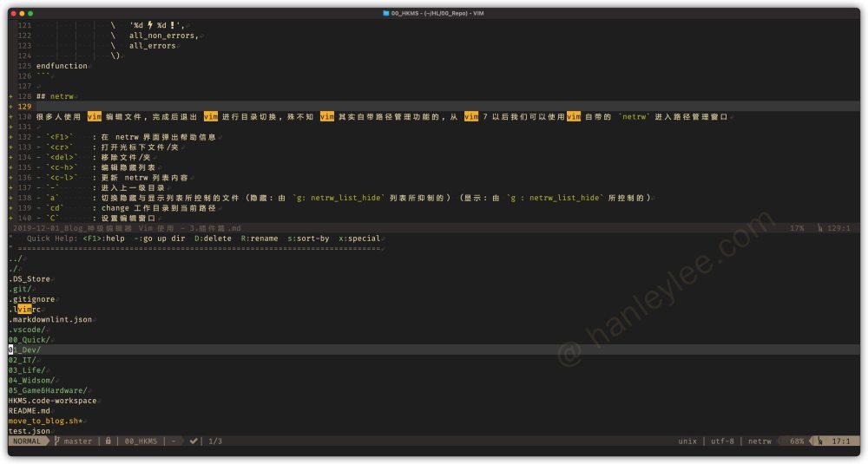The height and width of the screenshot is (464, 868).
Task: Select the ../ parent directory entry
Action: coord(15,258)
